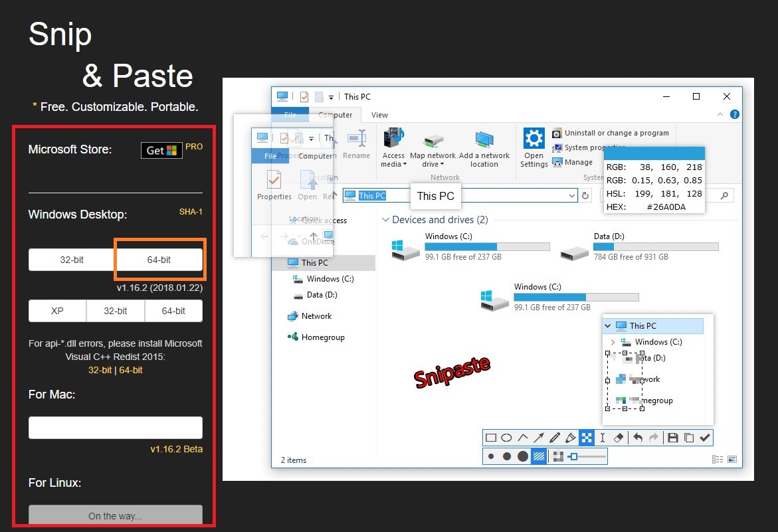Select the ellipse shape tool
The height and width of the screenshot is (532, 778).
[506, 438]
